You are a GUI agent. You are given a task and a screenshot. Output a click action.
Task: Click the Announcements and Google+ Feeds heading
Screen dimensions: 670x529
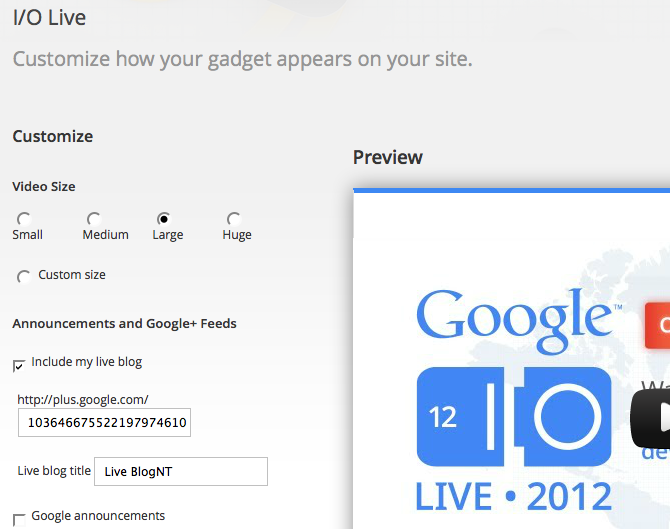tap(124, 323)
